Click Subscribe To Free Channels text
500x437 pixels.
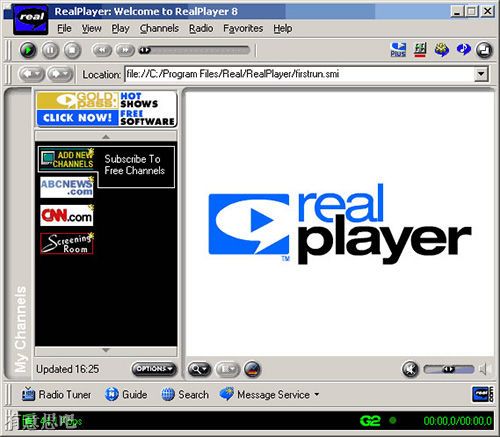click(134, 165)
